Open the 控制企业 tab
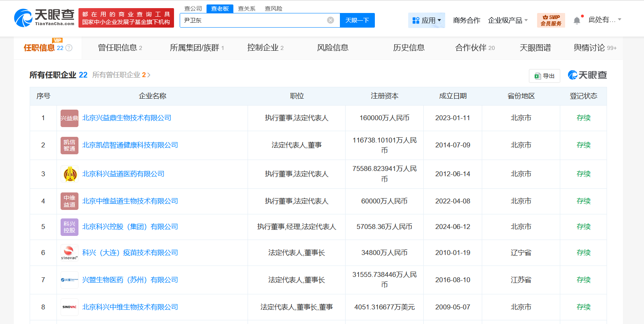This screenshot has width=644, height=324. tap(265, 48)
